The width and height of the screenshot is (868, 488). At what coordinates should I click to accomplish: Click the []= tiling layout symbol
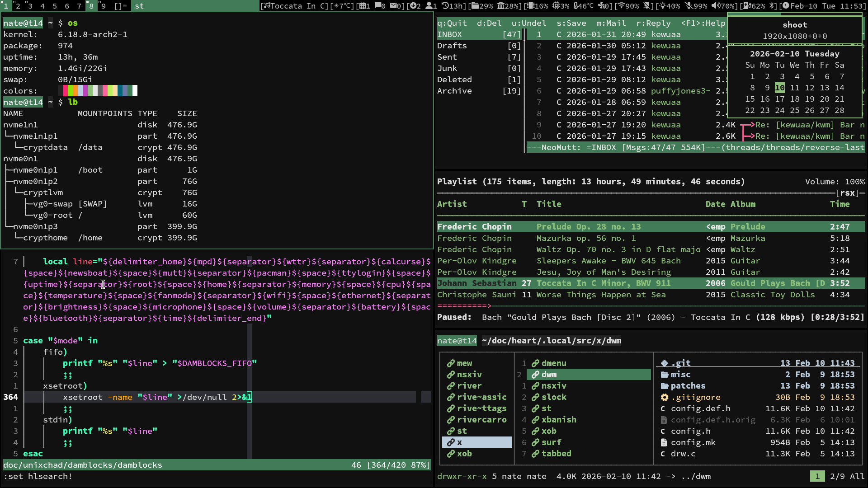pyautogui.click(x=121, y=6)
